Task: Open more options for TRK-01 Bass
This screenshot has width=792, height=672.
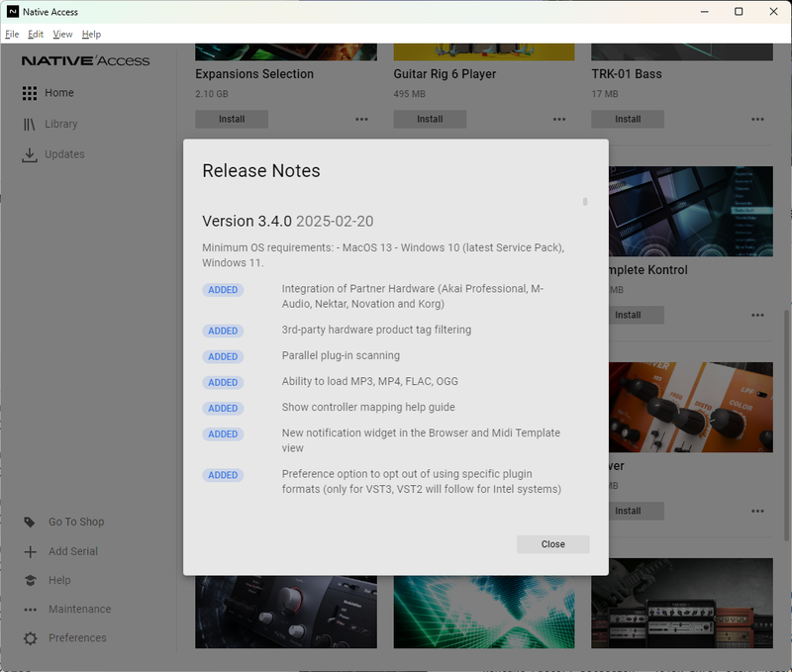Action: pyautogui.click(x=757, y=120)
